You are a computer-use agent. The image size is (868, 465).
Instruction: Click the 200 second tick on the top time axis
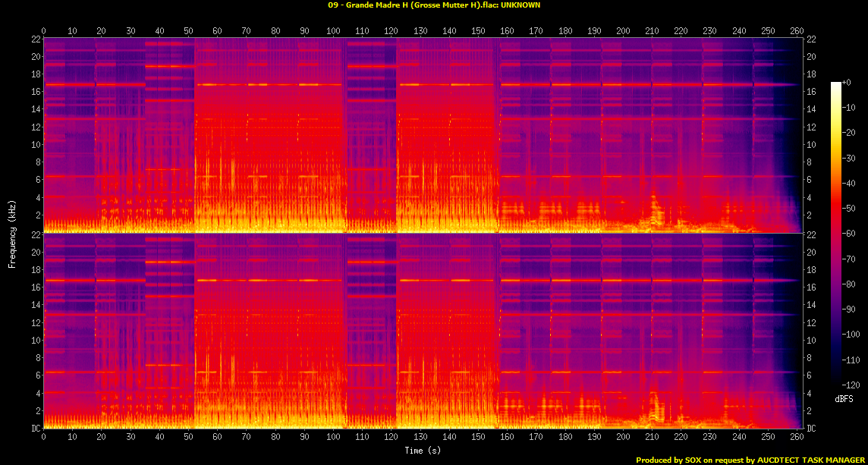point(623,31)
